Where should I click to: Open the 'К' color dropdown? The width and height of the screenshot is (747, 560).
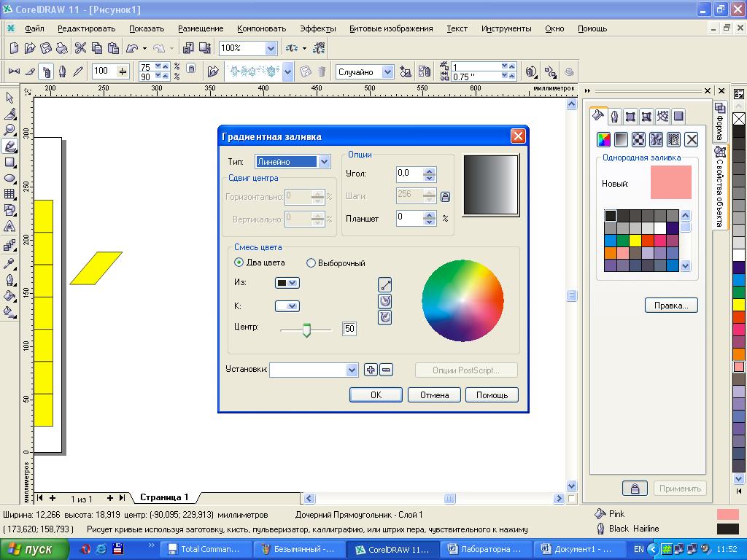[287, 306]
